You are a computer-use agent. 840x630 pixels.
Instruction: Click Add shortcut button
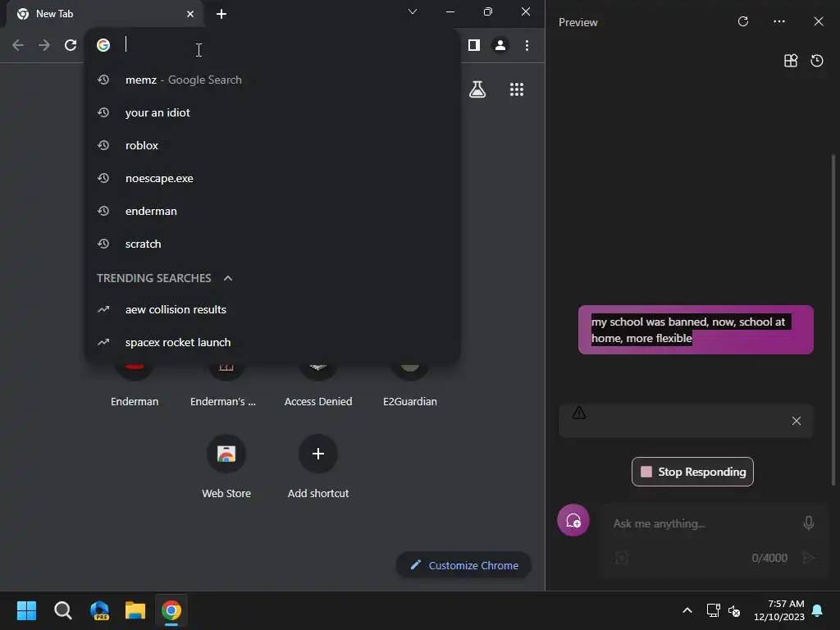318,466
